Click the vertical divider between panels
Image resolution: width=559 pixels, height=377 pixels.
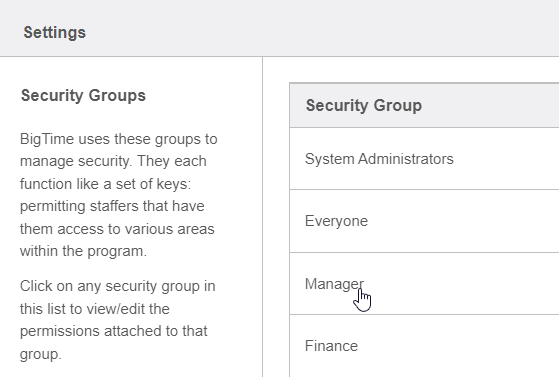[x=263, y=216]
